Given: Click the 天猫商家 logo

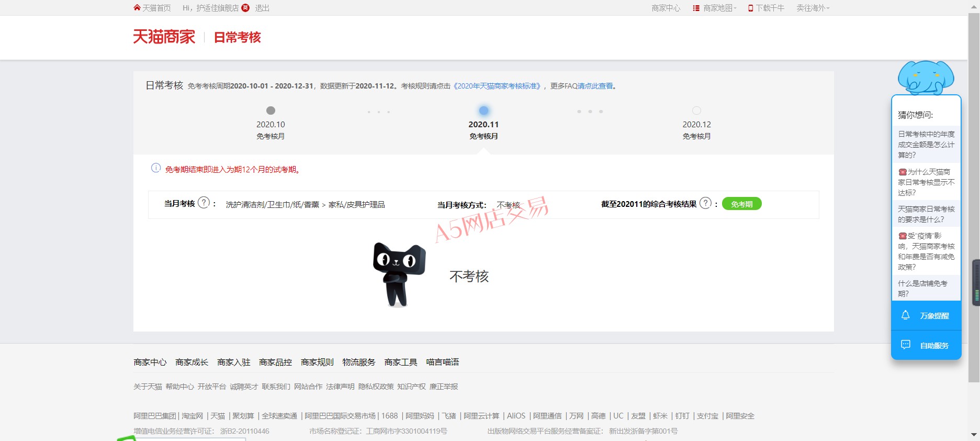Looking at the screenshot, I should (164, 37).
